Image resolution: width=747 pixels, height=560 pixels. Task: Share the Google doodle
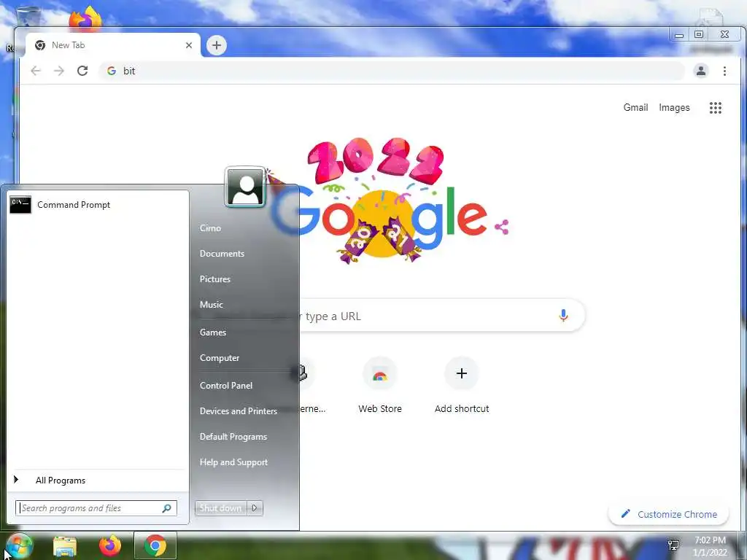coord(502,227)
